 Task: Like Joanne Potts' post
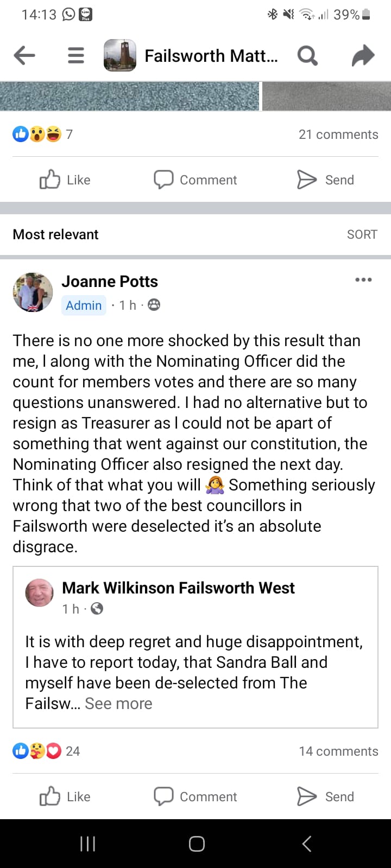point(64,180)
